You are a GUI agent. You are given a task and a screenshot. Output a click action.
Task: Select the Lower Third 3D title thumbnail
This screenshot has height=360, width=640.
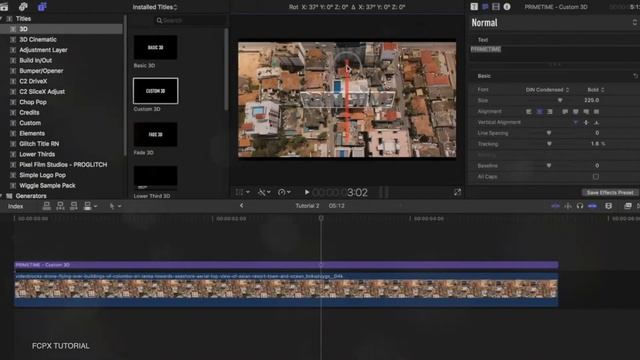(x=156, y=178)
